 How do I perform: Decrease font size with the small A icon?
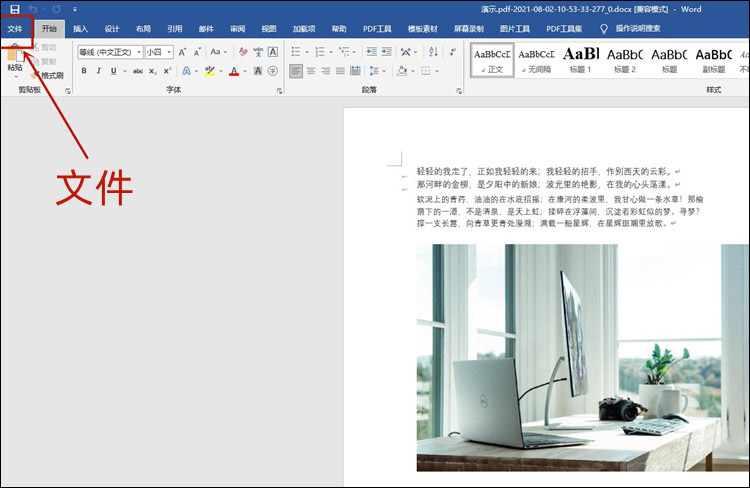197,52
